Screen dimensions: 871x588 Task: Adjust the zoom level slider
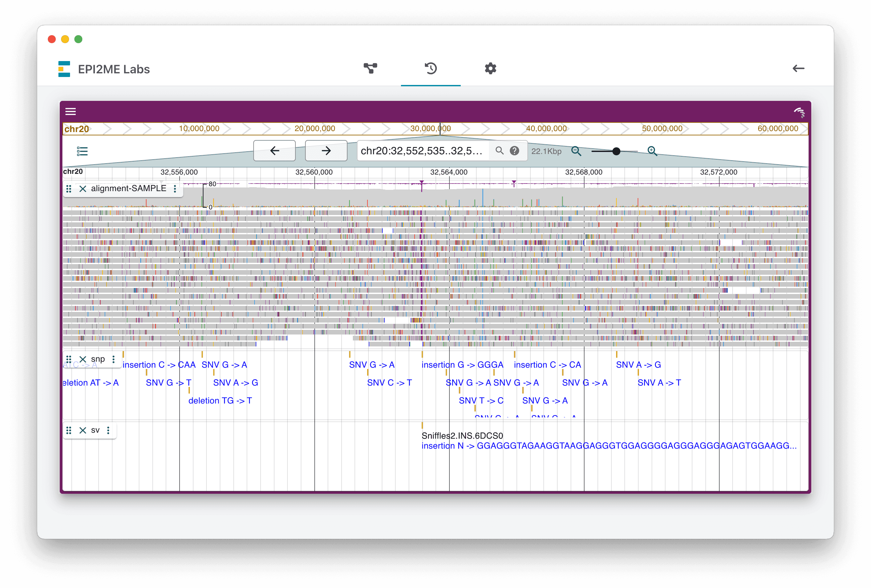[616, 151]
